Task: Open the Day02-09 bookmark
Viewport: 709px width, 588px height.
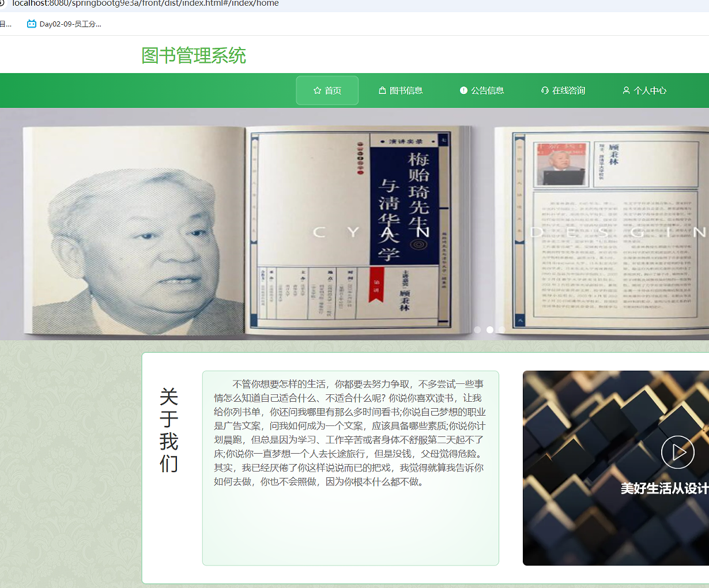Action: [x=64, y=24]
